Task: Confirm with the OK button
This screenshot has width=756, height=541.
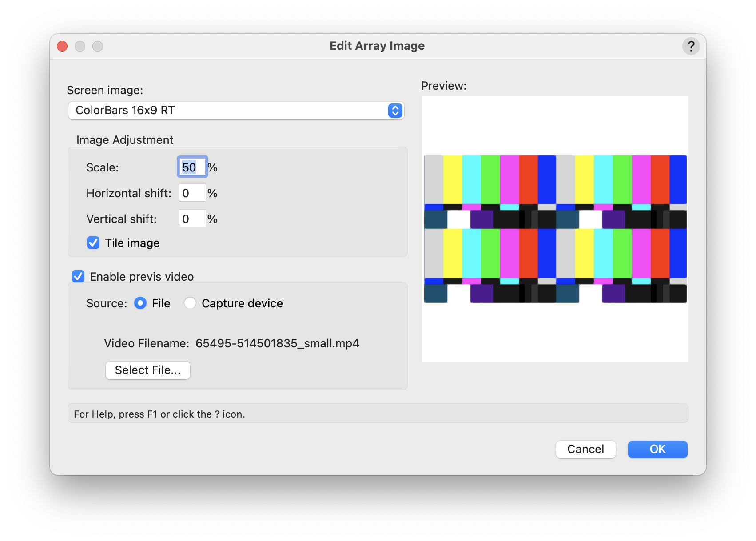Action: (657, 449)
